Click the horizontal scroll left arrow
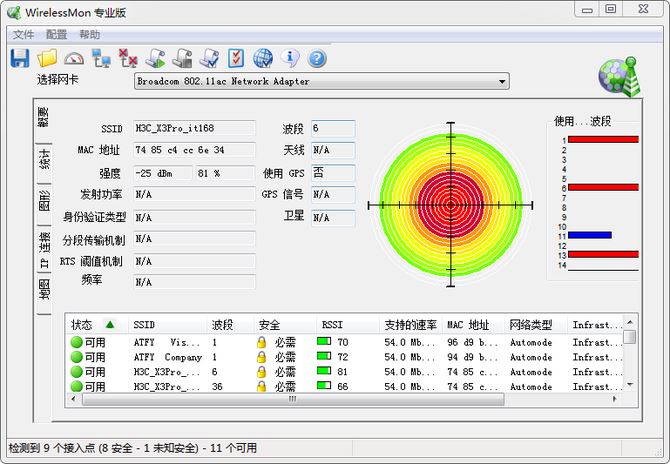This screenshot has height=464, width=670. [x=73, y=399]
